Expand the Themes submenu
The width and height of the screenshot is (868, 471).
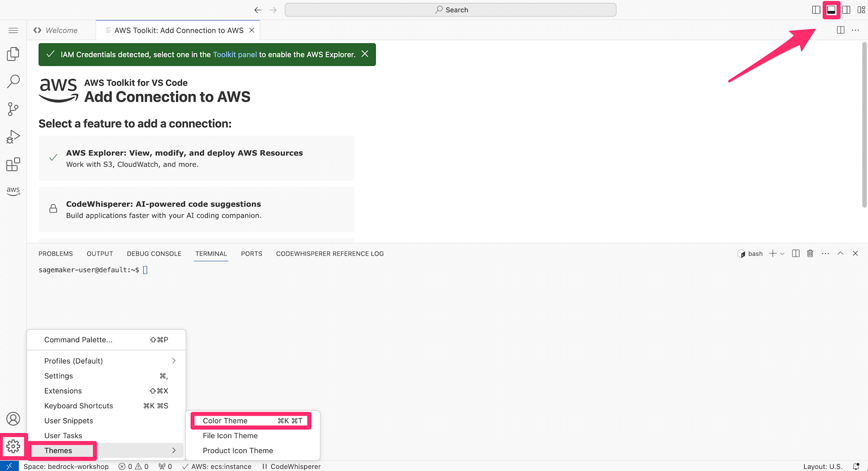tap(106, 451)
